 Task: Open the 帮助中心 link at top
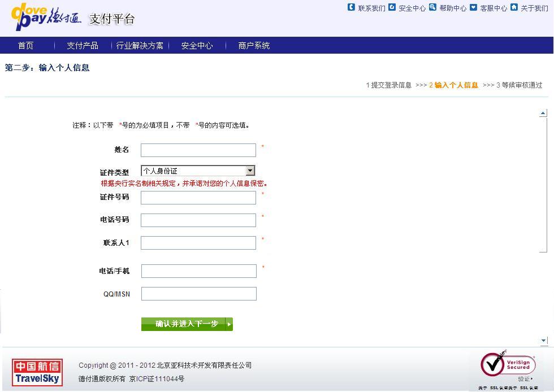pyautogui.click(x=453, y=8)
